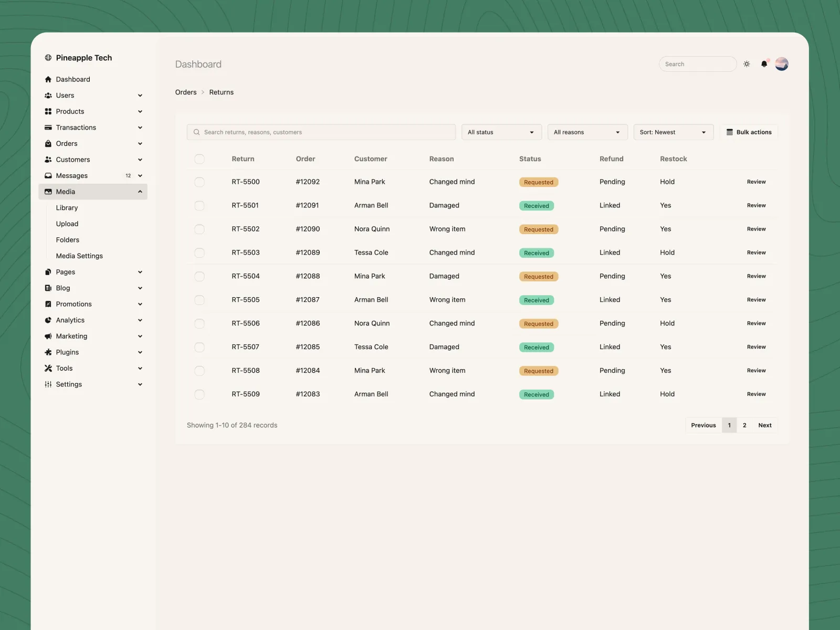Select the checkbox for return RT-5502
The width and height of the screenshot is (840, 630).
click(x=199, y=229)
